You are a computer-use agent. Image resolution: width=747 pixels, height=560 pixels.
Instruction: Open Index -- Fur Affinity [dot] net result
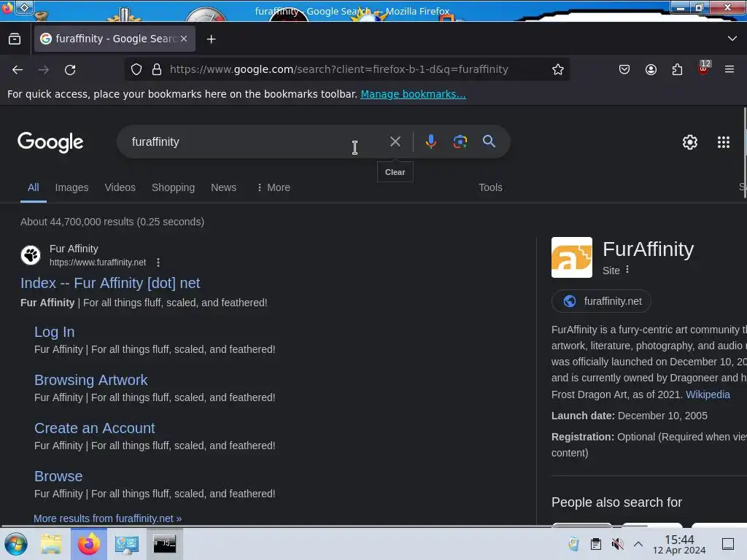pos(110,283)
